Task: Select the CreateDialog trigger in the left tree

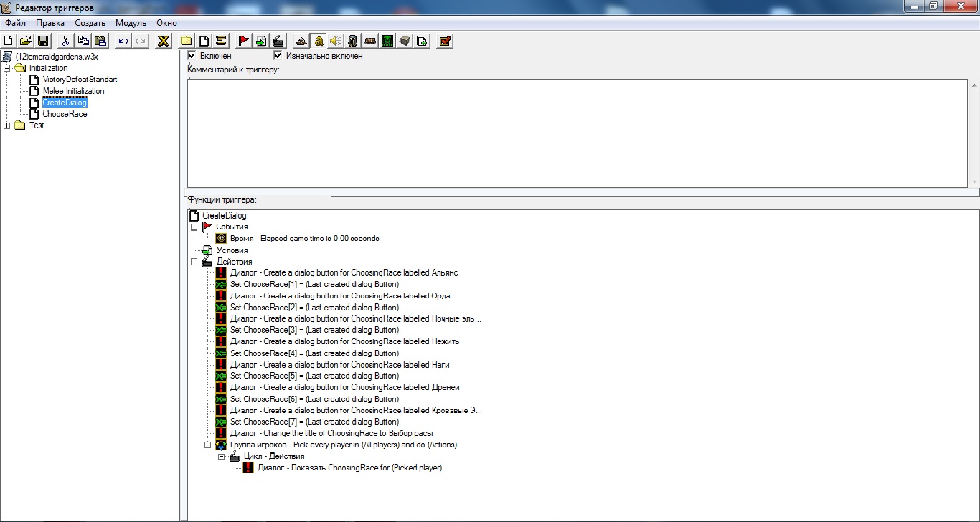Action: click(65, 103)
